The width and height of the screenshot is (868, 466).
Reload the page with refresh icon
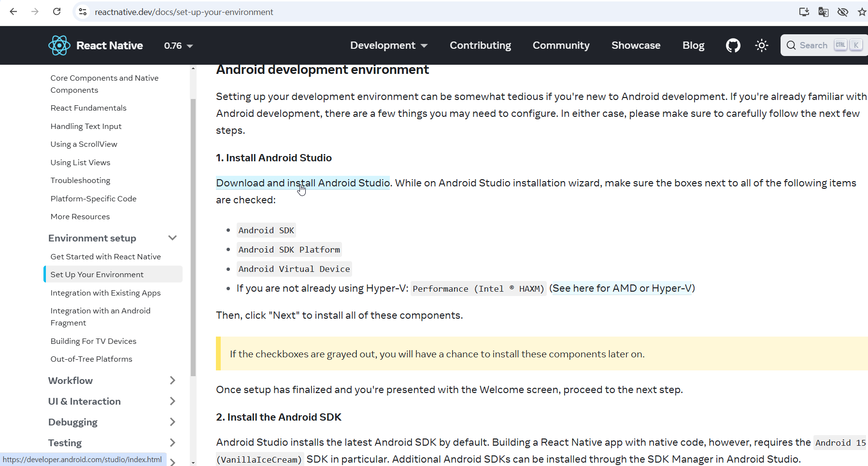57,12
